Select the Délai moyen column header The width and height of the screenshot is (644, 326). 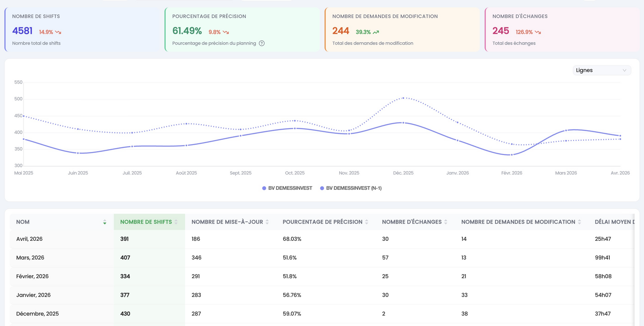click(x=614, y=222)
